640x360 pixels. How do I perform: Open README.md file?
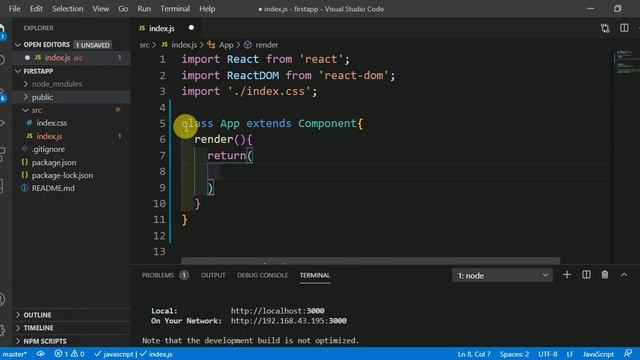point(53,188)
